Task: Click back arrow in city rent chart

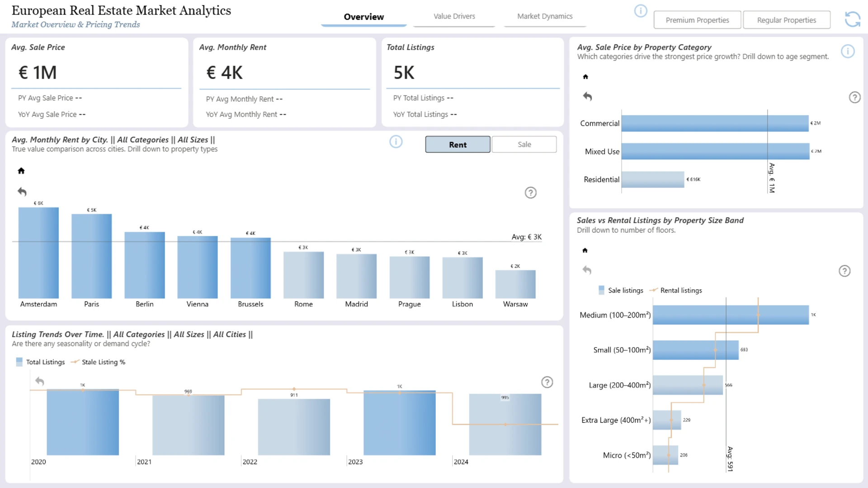Action: (x=22, y=192)
